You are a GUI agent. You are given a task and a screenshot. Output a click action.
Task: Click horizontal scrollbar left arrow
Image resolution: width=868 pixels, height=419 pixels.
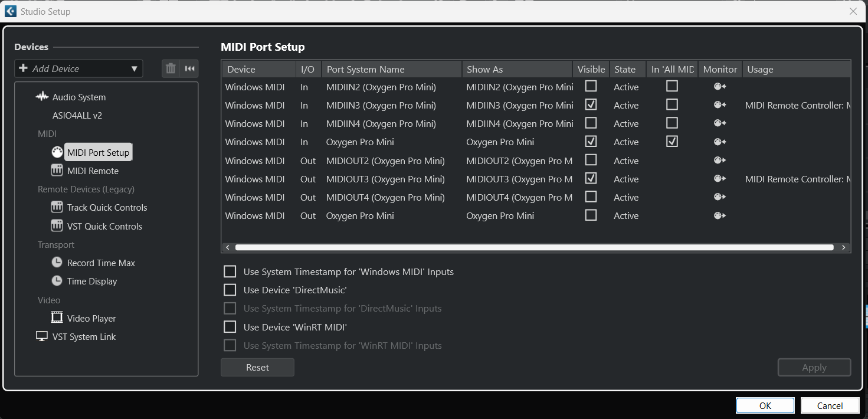(228, 247)
